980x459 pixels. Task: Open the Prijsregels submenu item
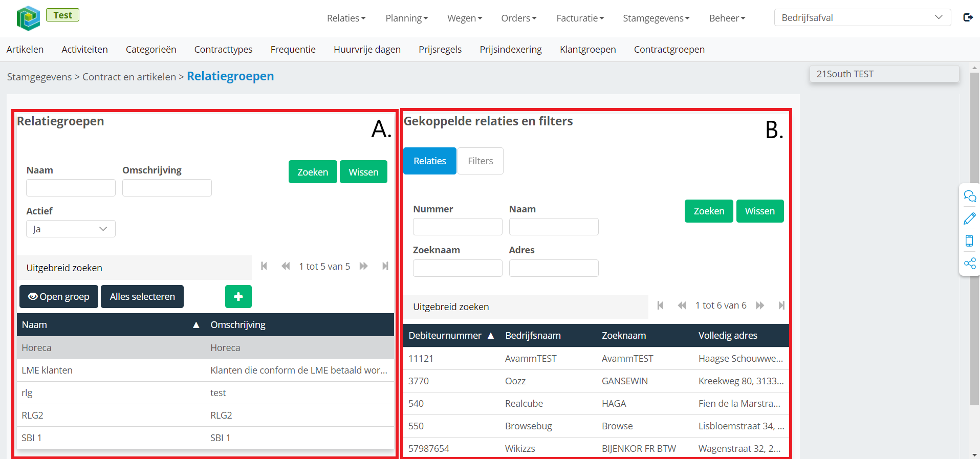(x=440, y=50)
